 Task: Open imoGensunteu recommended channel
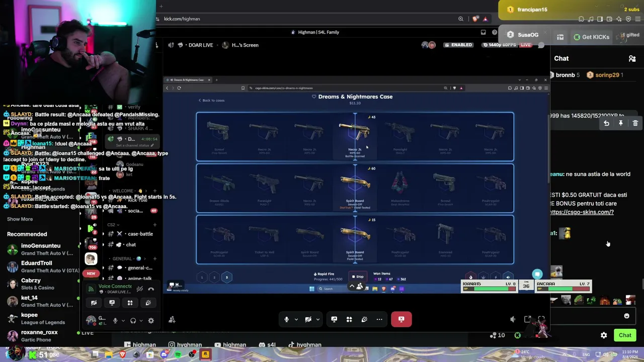pyautogui.click(x=40, y=249)
